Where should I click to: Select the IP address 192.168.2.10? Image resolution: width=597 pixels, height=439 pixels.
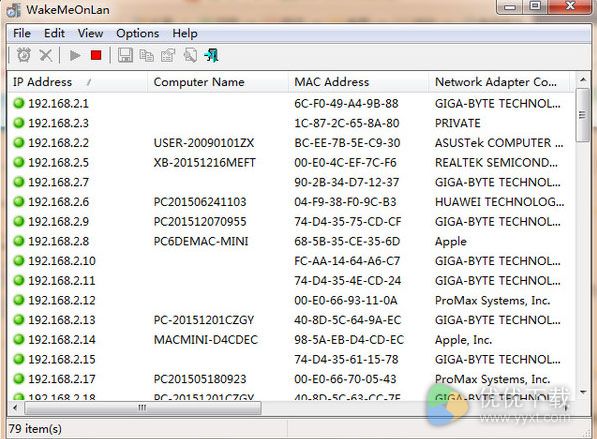click(x=62, y=261)
